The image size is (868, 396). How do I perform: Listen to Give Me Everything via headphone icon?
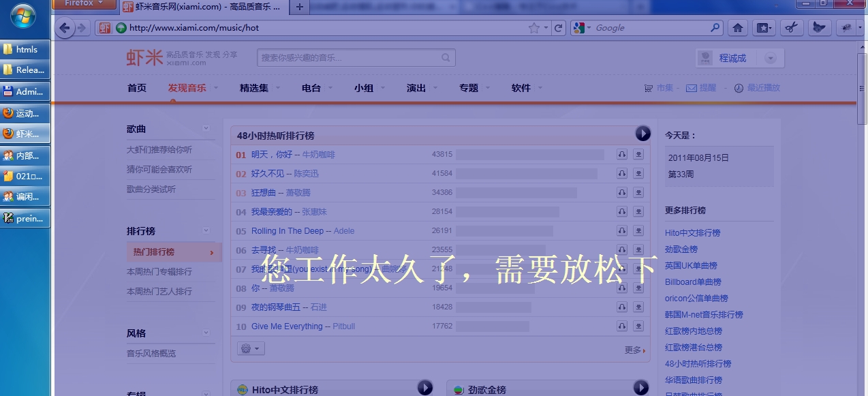[622, 326]
